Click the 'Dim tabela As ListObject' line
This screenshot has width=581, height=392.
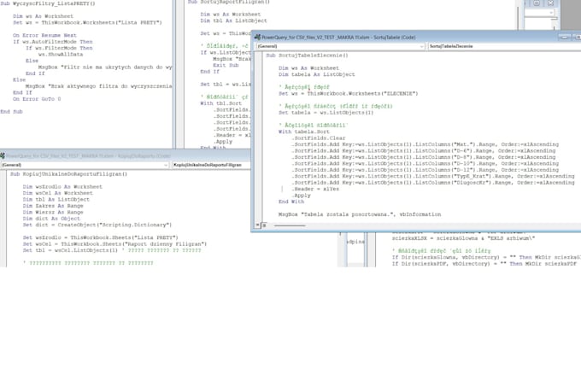[316, 74]
